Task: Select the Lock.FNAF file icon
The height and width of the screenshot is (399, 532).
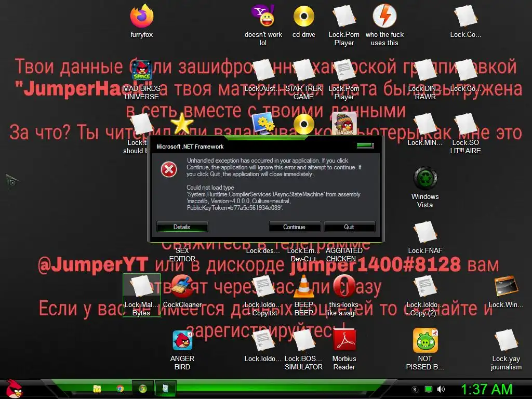Action: pos(425,232)
